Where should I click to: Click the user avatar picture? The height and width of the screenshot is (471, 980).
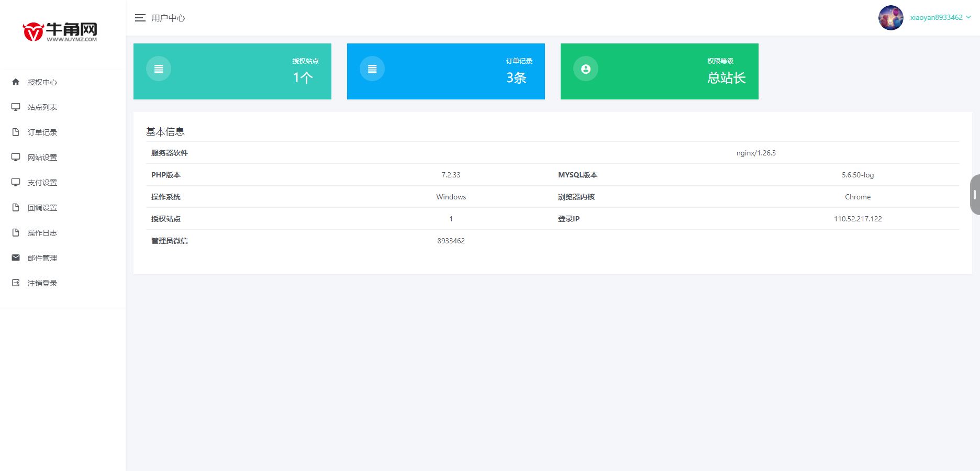coord(891,18)
